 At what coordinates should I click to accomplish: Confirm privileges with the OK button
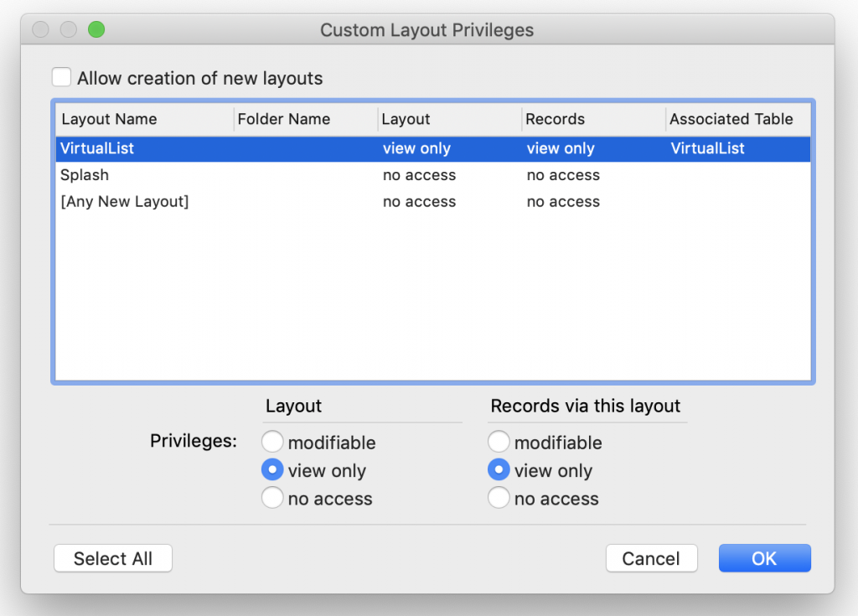click(763, 558)
